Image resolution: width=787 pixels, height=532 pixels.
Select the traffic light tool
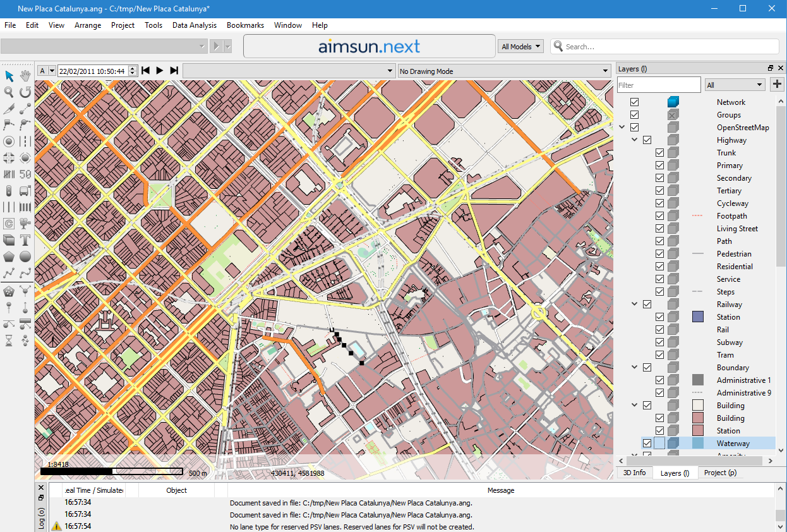click(x=8, y=190)
